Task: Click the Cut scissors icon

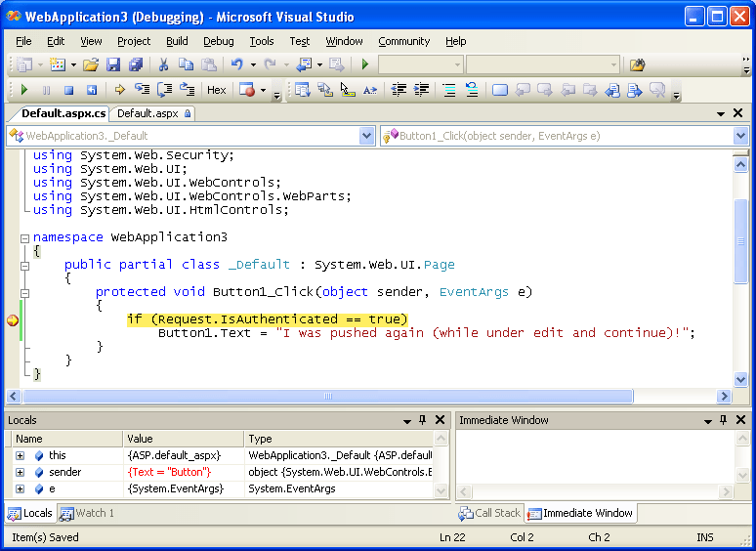Action: pyautogui.click(x=163, y=64)
